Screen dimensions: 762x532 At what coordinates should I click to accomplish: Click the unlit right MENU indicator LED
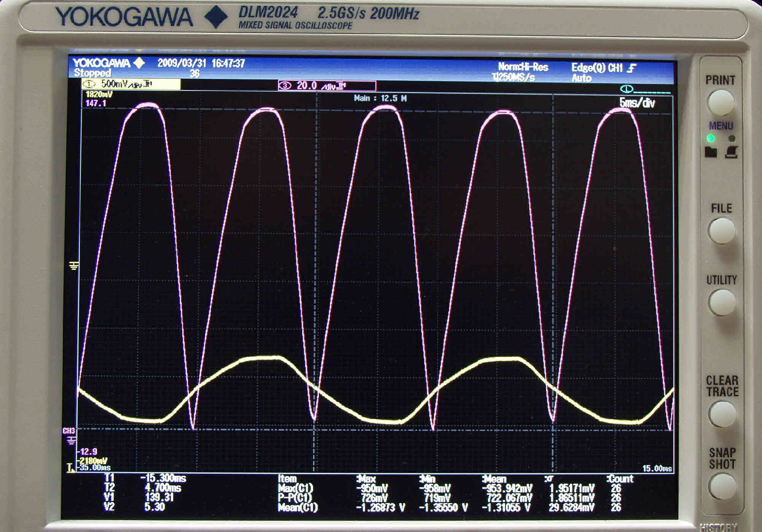click(732, 138)
